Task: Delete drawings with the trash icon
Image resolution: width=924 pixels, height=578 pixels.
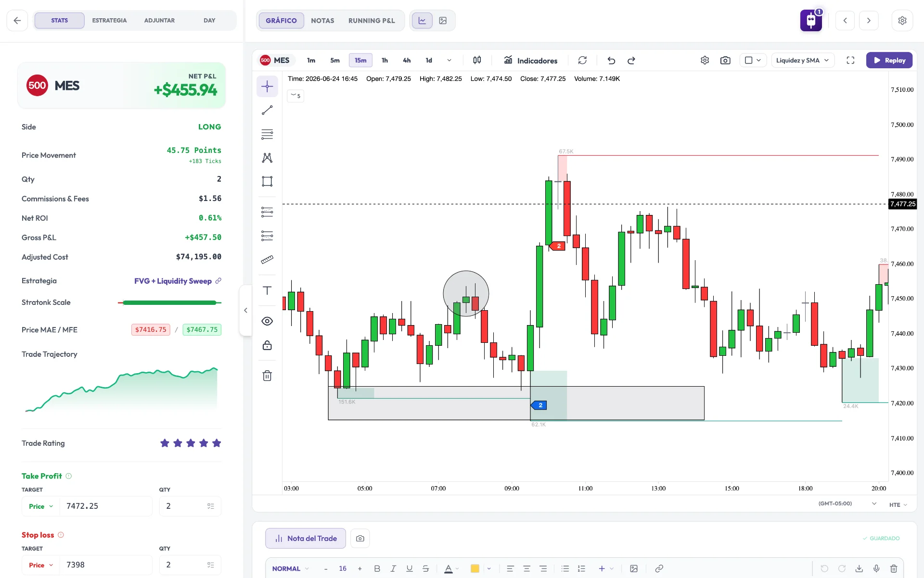Action: tap(267, 376)
